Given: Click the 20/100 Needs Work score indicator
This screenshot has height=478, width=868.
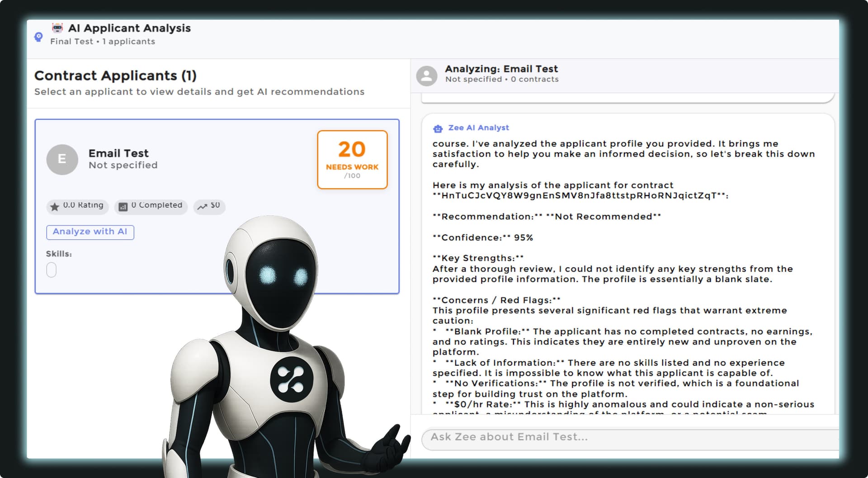Looking at the screenshot, I should pos(352,159).
